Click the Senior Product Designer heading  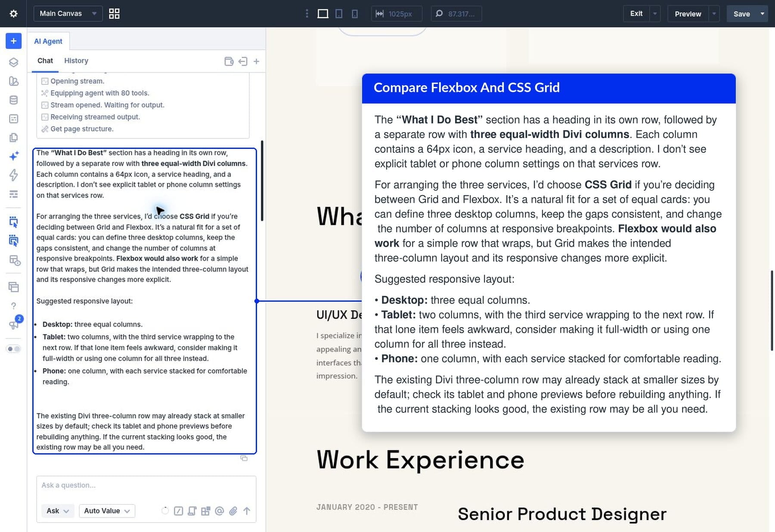click(x=562, y=514)
